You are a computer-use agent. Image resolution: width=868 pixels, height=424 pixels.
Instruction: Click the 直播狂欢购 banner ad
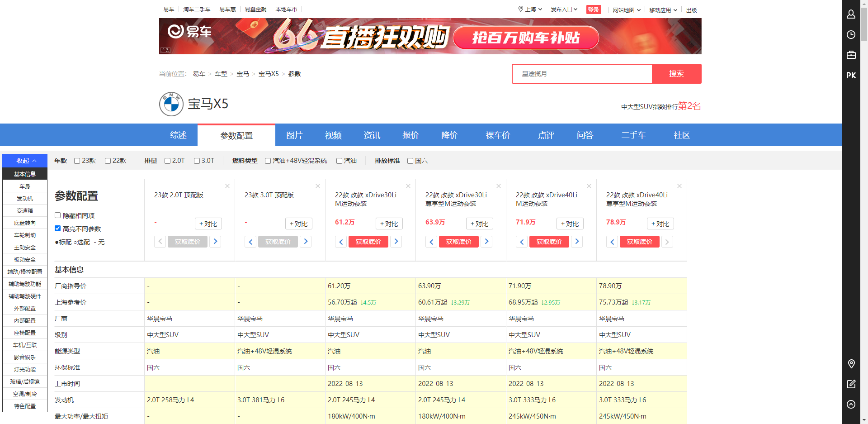430,36
